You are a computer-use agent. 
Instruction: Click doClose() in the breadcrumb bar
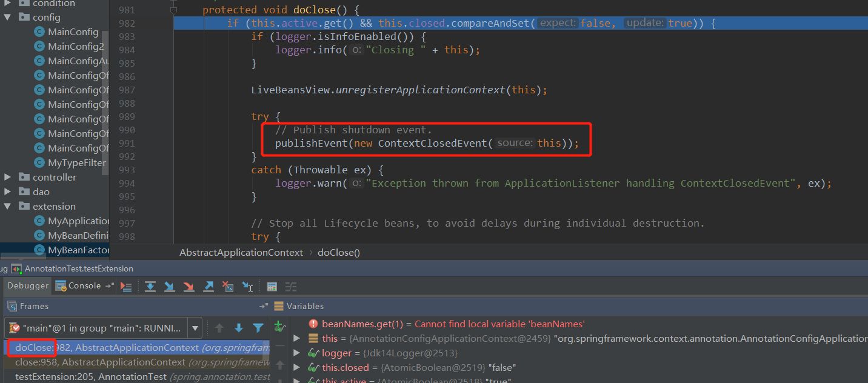point(339,252)
